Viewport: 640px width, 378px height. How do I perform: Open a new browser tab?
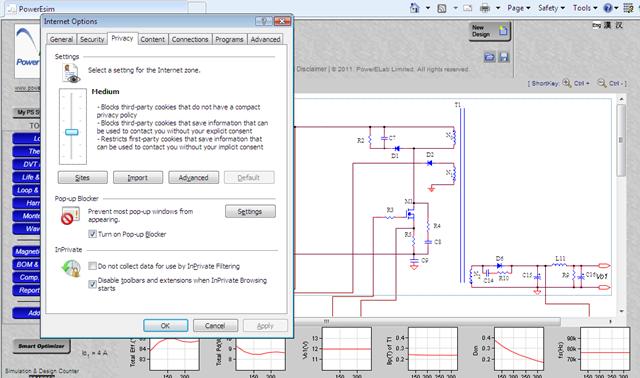click(197, 8)
